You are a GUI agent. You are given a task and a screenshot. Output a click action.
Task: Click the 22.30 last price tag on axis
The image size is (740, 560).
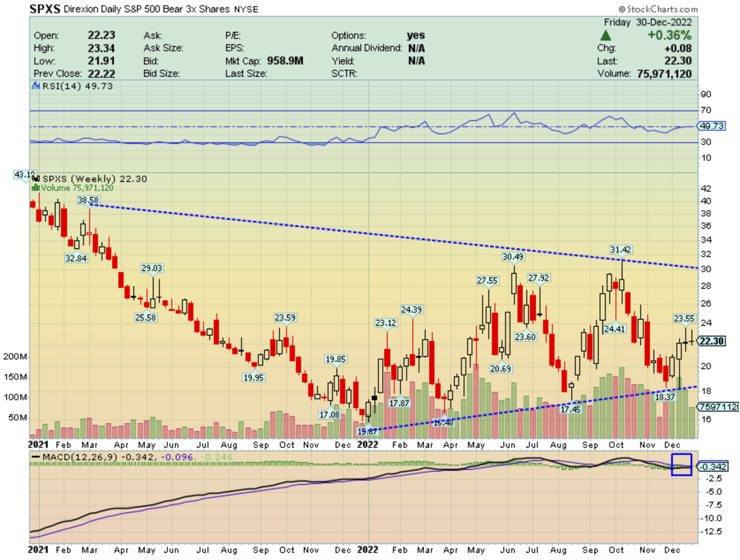(x=711, y=341)
